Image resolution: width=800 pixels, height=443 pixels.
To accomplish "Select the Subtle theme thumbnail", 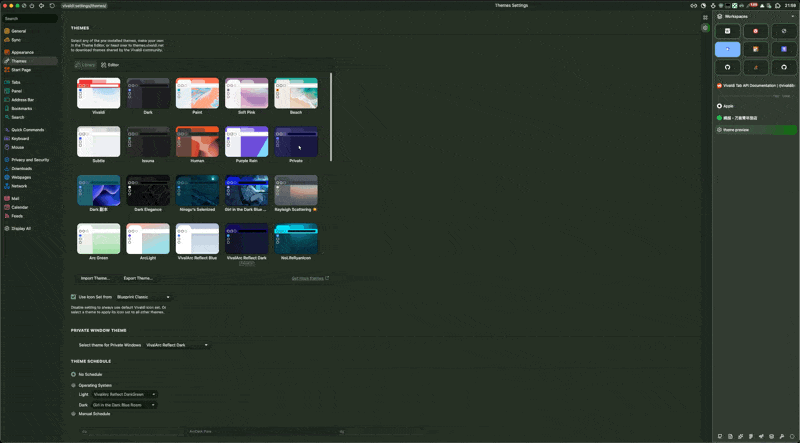I will [98, 142].
